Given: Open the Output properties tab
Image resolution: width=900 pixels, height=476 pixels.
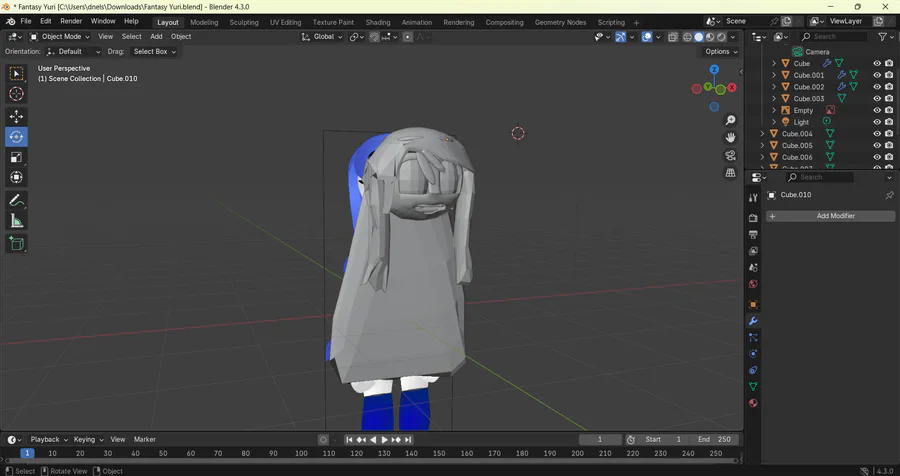Looking at the screenshot, I should coord(753,235).
